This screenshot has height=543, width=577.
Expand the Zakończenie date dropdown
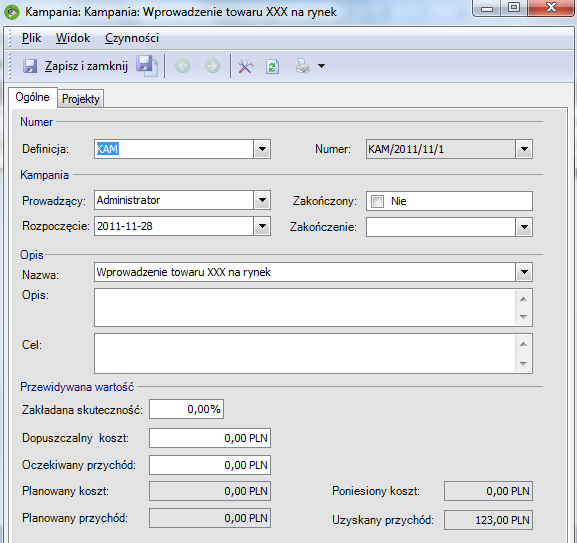(x=524, y=227)
